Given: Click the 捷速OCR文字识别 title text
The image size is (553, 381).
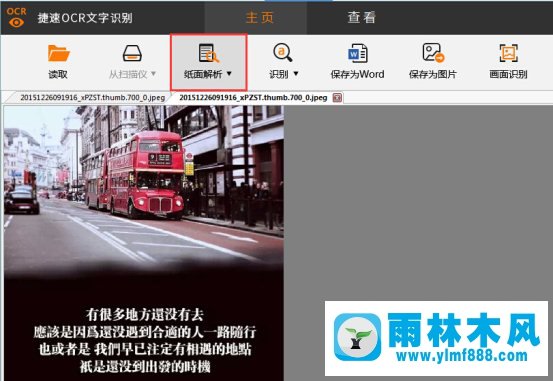Looking at the screenshot, I should pyautogui.click(x=85, y=18).
